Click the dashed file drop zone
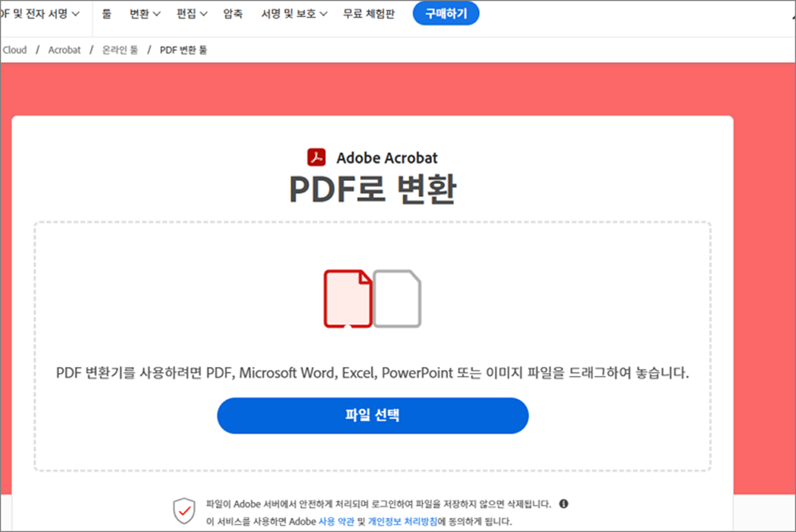The image size is (796, 532). 373,346
